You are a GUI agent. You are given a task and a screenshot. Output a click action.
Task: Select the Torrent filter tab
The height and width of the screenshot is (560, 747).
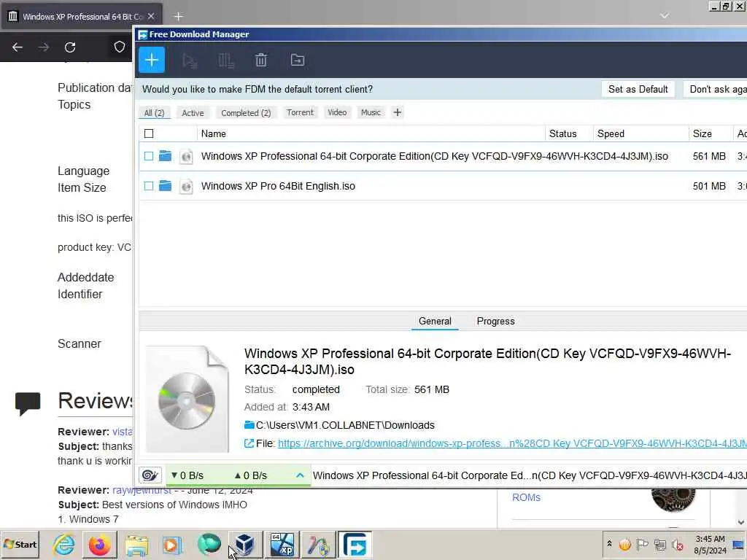300,112
